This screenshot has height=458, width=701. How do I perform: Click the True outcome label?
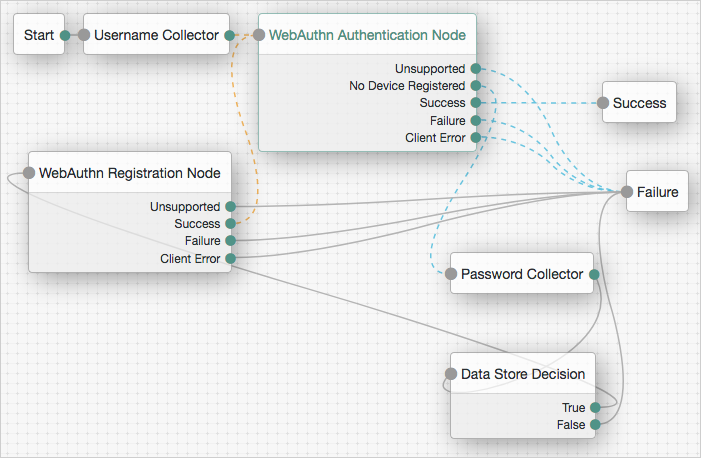pyautogui.click(x=574, y=407)
